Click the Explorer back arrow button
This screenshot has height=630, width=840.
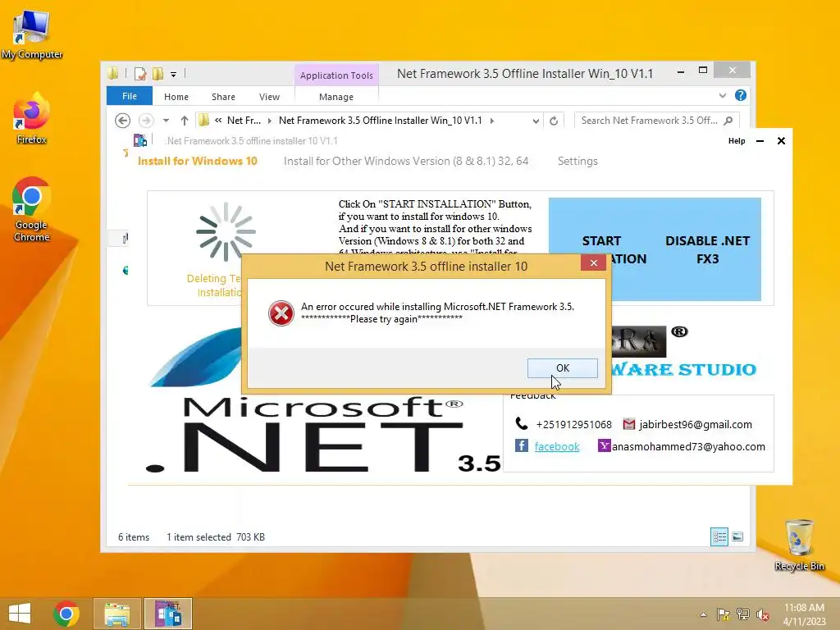123,121
